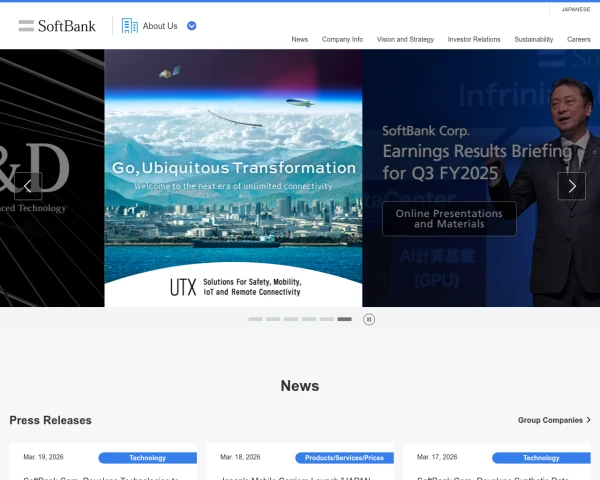This screenshot has width=600, height=480.
Task: Click the SoftBank logo
Action: (57, 26)
